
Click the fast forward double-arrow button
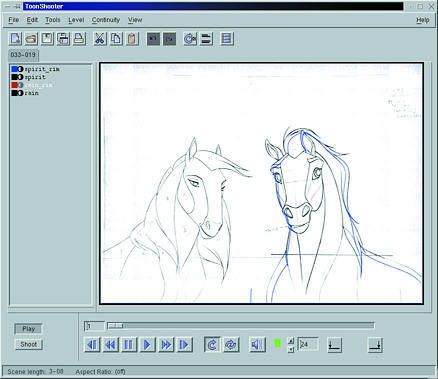pos(166,344)
